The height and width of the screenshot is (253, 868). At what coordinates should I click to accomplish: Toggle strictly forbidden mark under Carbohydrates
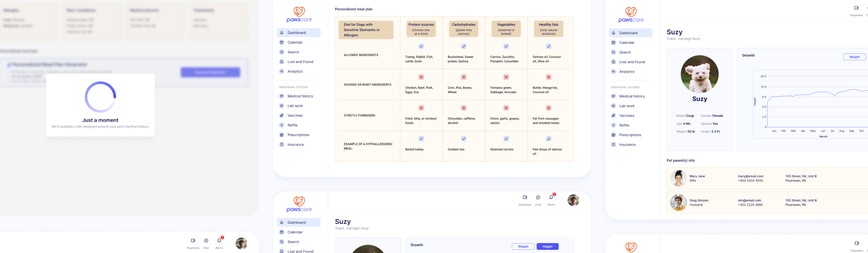pos(463,108)
